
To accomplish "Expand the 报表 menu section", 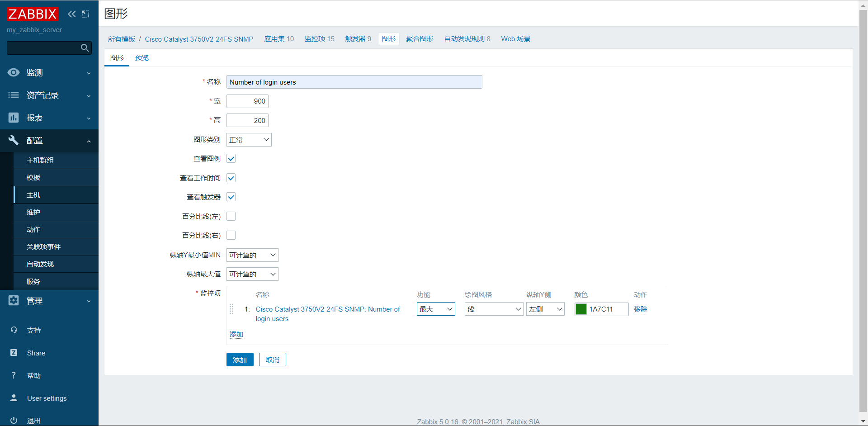I will [49, 118].
